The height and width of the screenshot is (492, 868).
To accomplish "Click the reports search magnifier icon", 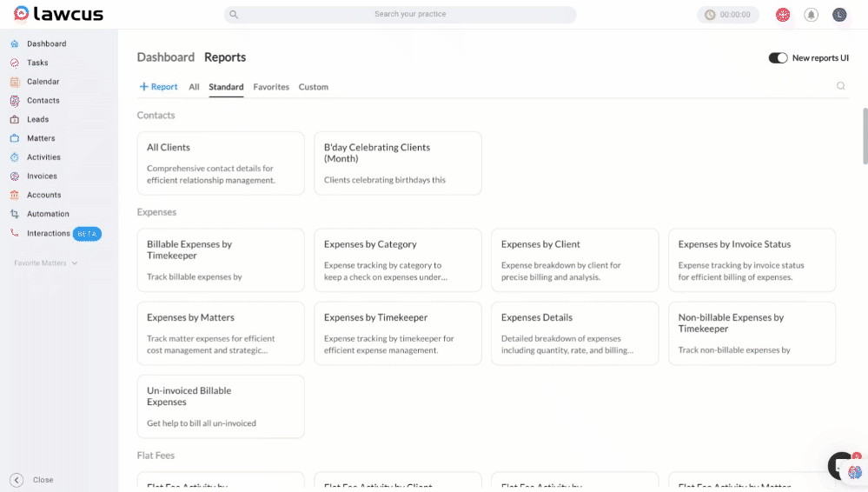I will [x=840, y=86].
